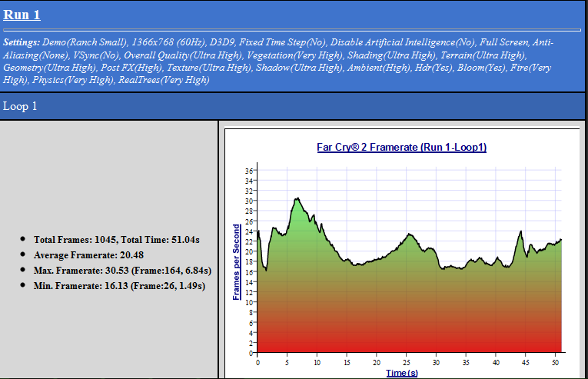The height and width of the screenshot is (379, 588).
Task: Click the 36 label on the y-axis
Action: [x=249, y=171]
